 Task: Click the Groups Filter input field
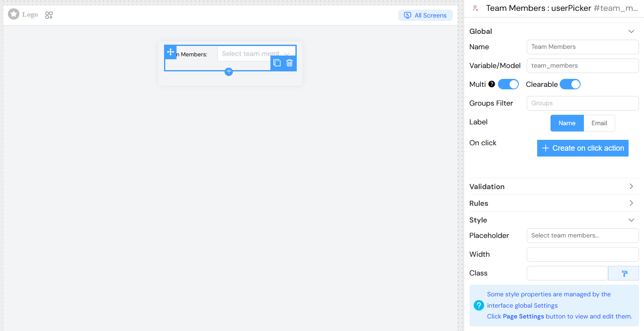[x=583, y=103]
